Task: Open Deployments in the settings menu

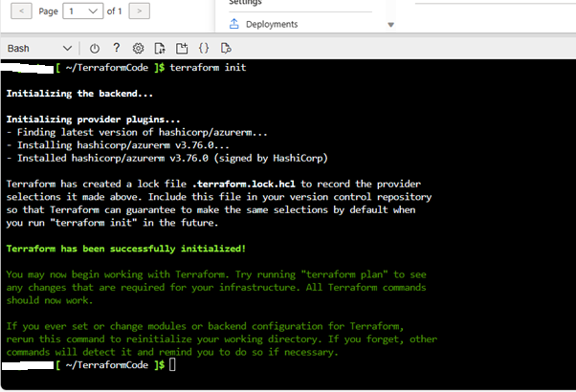Action: tap(272, 24)
